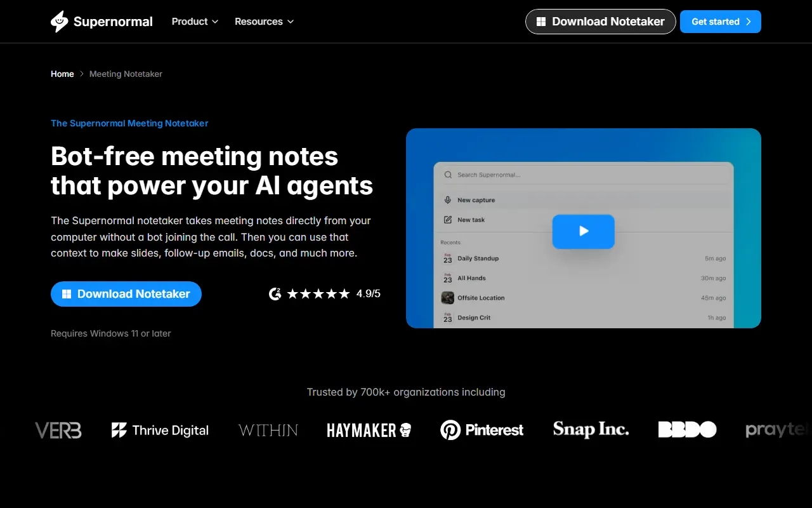Image resolution: width=812 pixels, height=508 pixels.
Task: Click the "New task" label in the preview
Action: (x=471, y=220)
